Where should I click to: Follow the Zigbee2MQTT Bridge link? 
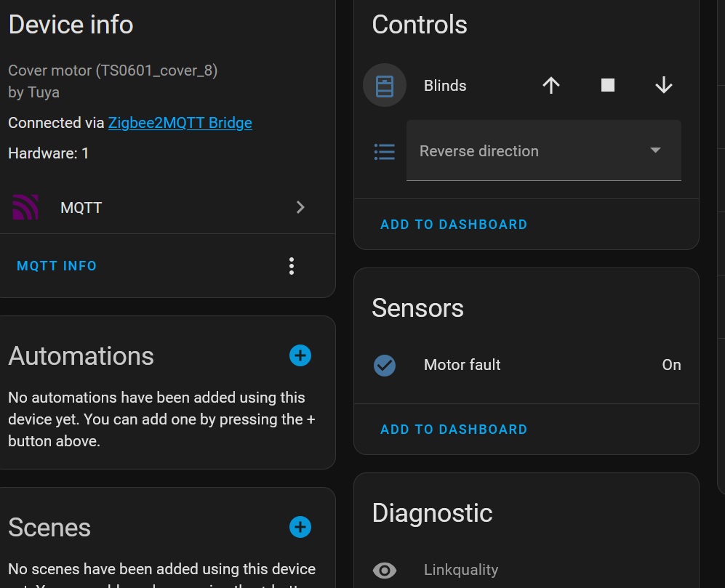(x=180, y=123)
